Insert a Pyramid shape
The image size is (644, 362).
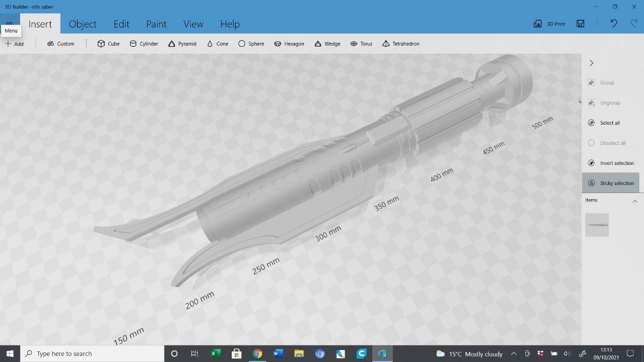[x=183, y=44]
